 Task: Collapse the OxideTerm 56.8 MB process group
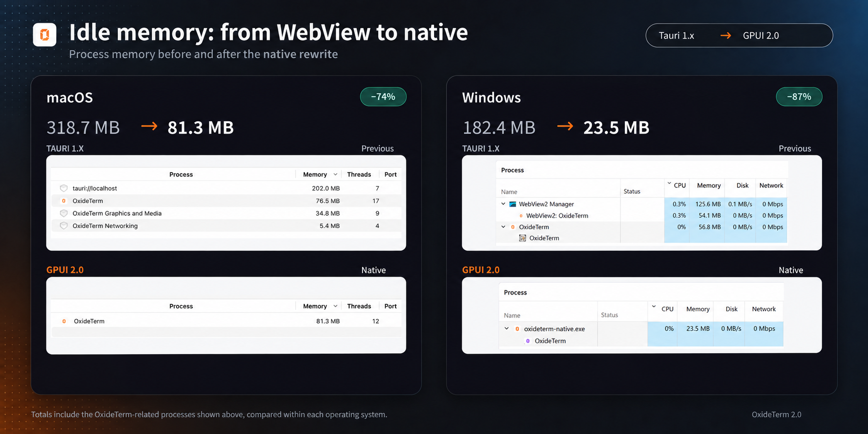point(503,227)
